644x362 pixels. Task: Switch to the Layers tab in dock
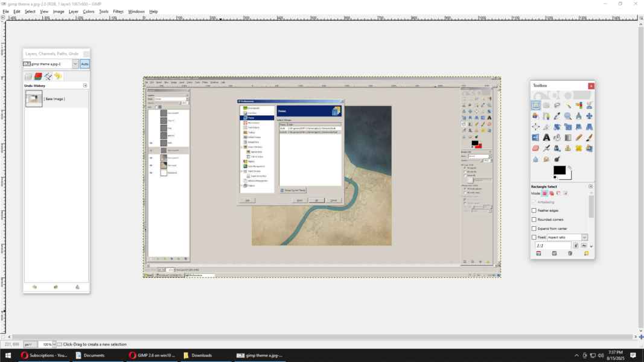tap(28, 77)
